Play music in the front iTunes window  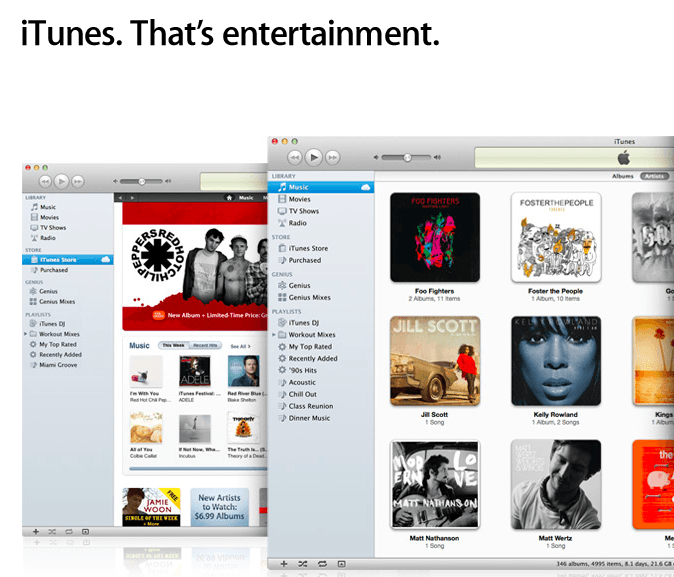(314, 157)
